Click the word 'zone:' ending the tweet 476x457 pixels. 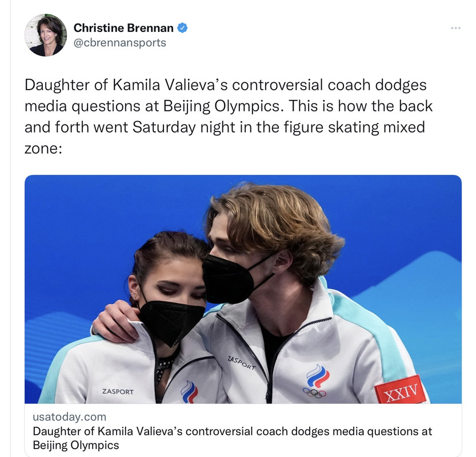[43, 149]
